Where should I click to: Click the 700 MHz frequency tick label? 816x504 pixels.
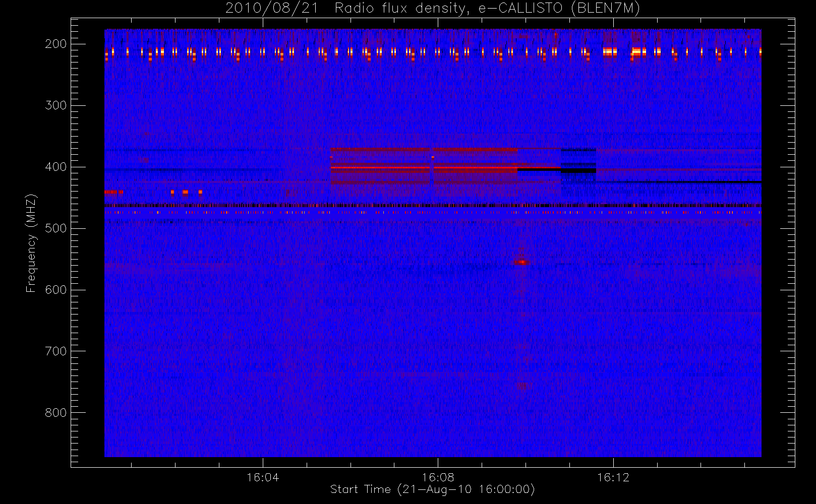click(x=55, y=351)
